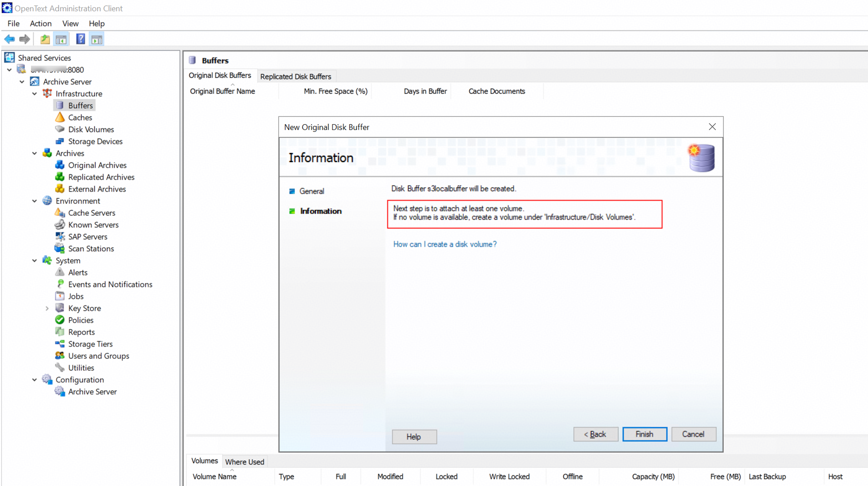This screenshot has width=868, height=486.
Task: Open the View menu
Action: [70, 24]
